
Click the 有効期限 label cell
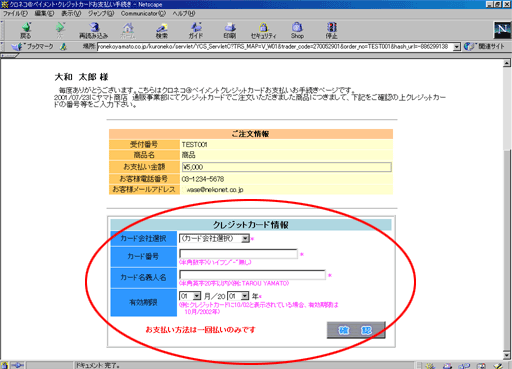tap(144, 303)
